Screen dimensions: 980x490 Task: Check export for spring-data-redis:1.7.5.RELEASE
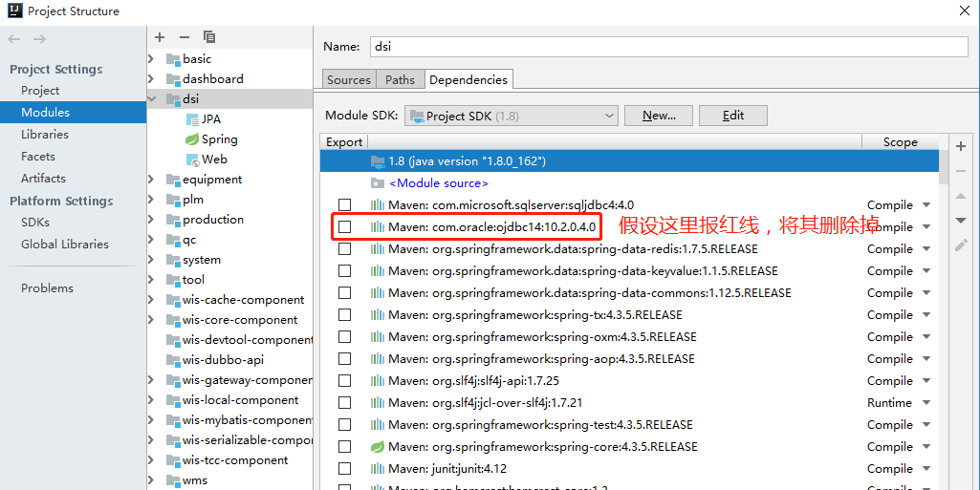pos(344,249)
